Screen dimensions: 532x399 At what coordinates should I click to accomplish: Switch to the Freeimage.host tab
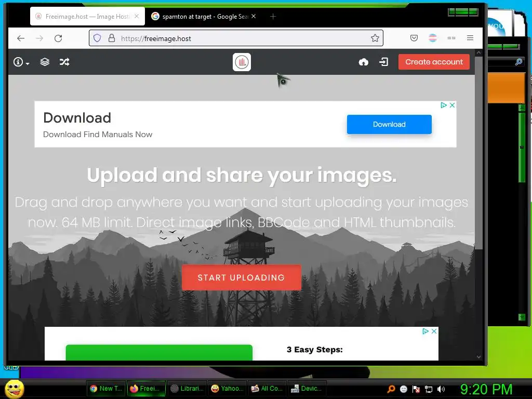(87, 16)
